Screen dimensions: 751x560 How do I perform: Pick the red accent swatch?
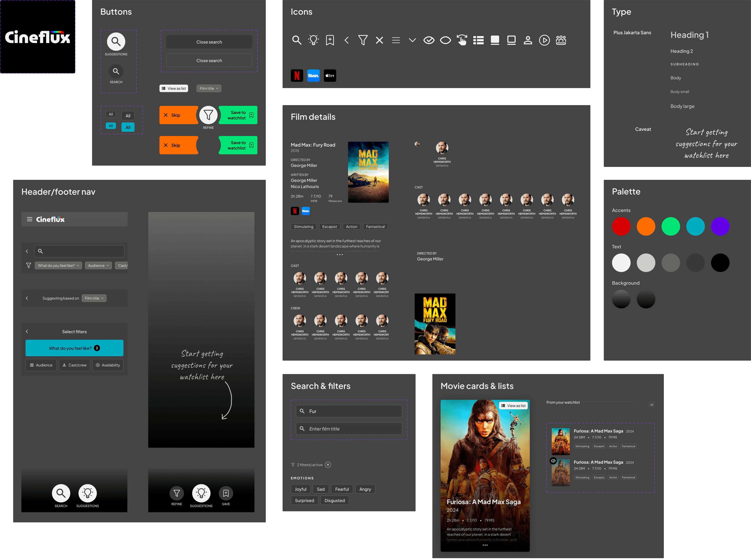tap(621, 226)
